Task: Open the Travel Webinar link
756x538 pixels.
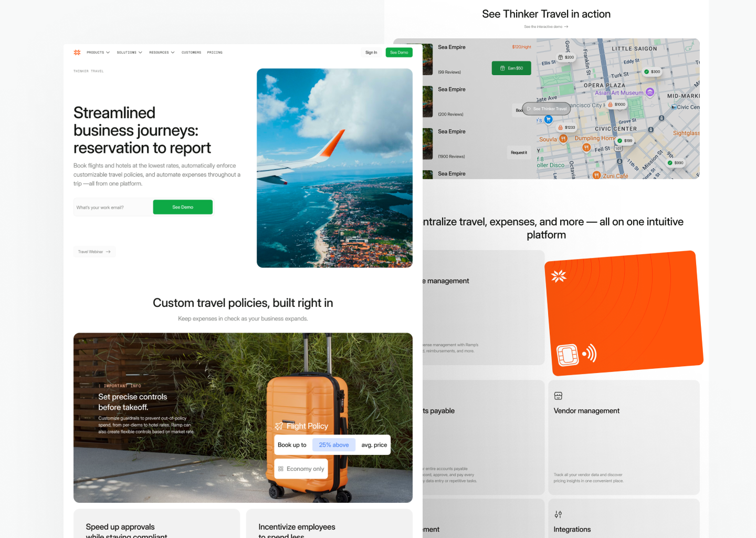Action: [x=94, y=252]
